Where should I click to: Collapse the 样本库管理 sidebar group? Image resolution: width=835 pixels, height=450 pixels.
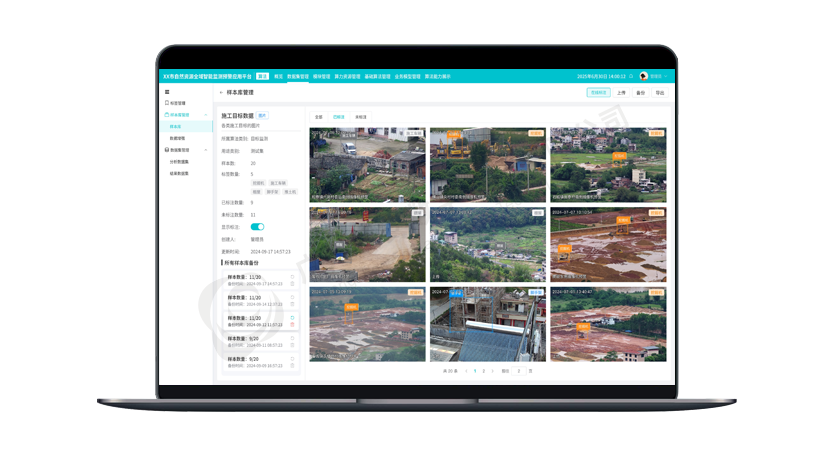207,115
